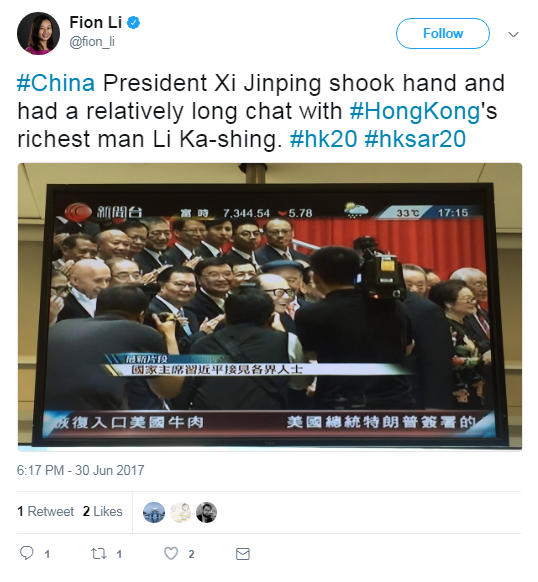Open the #hksar20 hashtag
The height and width of the screenshot is (582, 538).
pyautogui.click(x=415, y=139)
